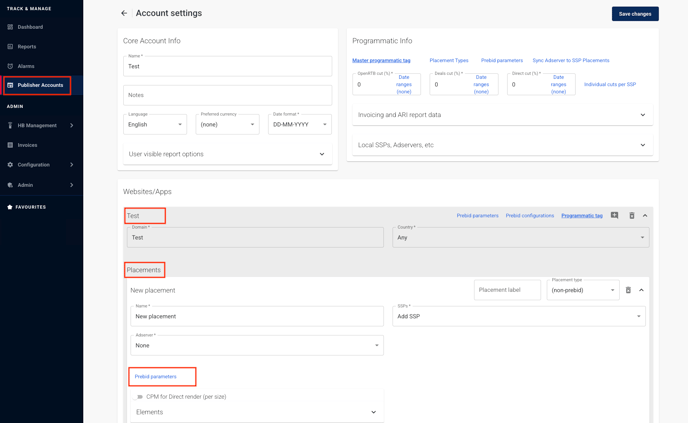Select Publisher Accounts in the sidebar

pyautogui.click(x=41, y=85)
